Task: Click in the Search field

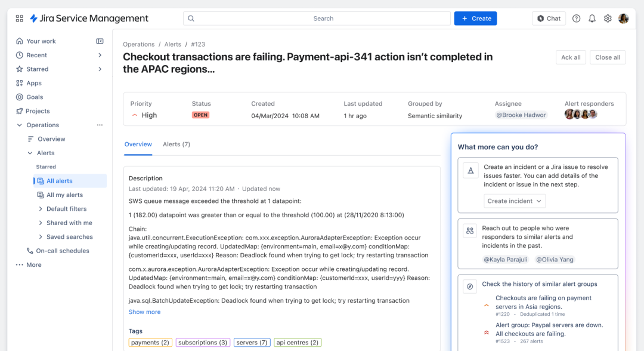Action: click(x=317, y=19)
